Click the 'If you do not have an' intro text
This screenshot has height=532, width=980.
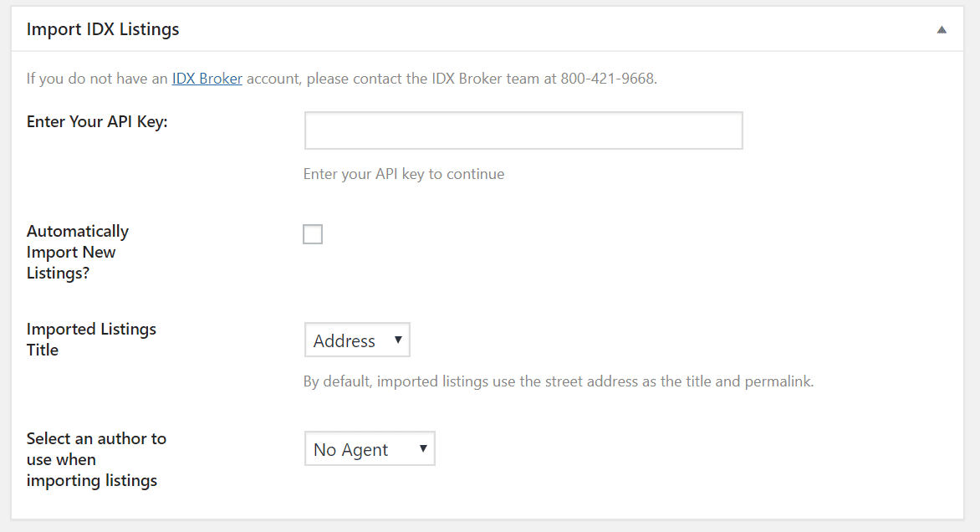click(x=97, y=79)
